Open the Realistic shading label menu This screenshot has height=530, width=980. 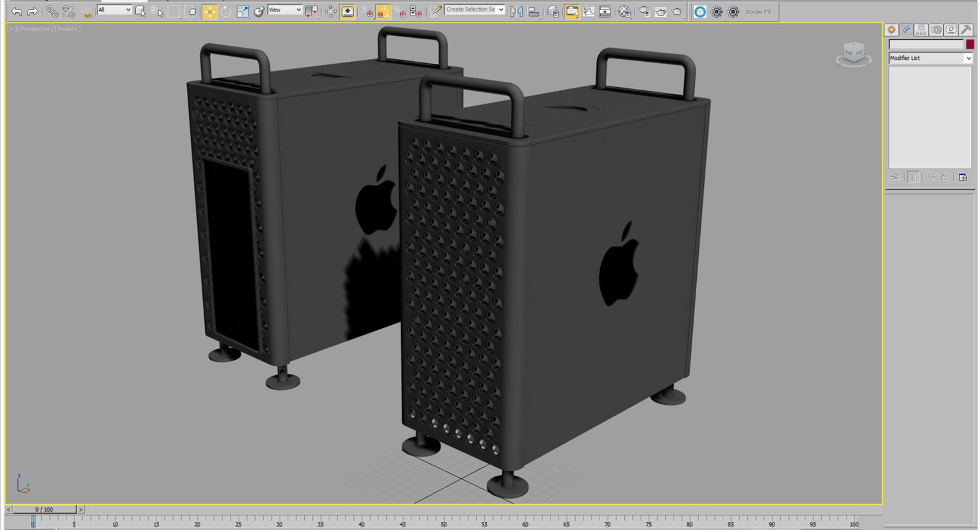point(68,29)
